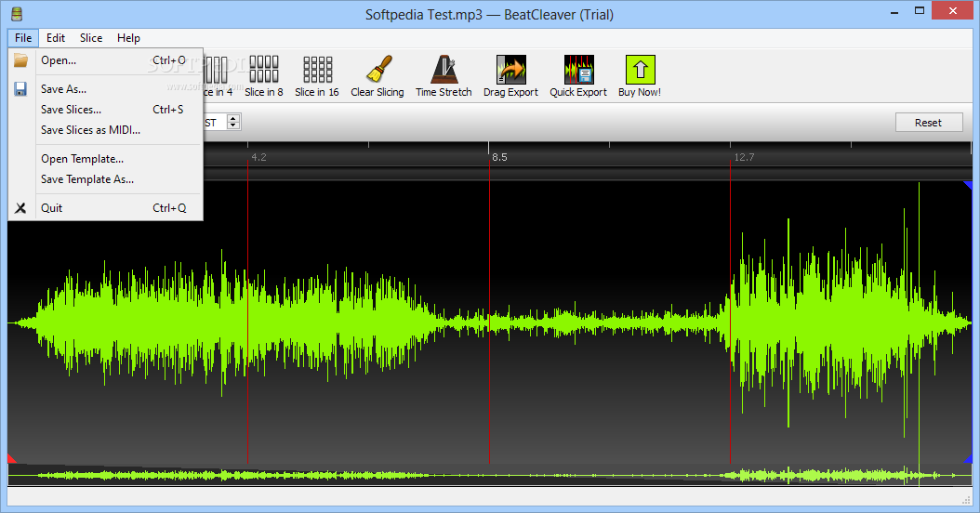Click the slice marker at 8.5
Viewport: 980px width, 513px height.
489,312
